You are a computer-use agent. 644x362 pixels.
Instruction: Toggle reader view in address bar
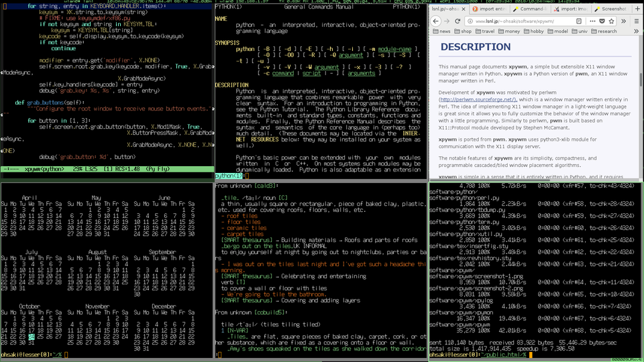pos(579,21)
